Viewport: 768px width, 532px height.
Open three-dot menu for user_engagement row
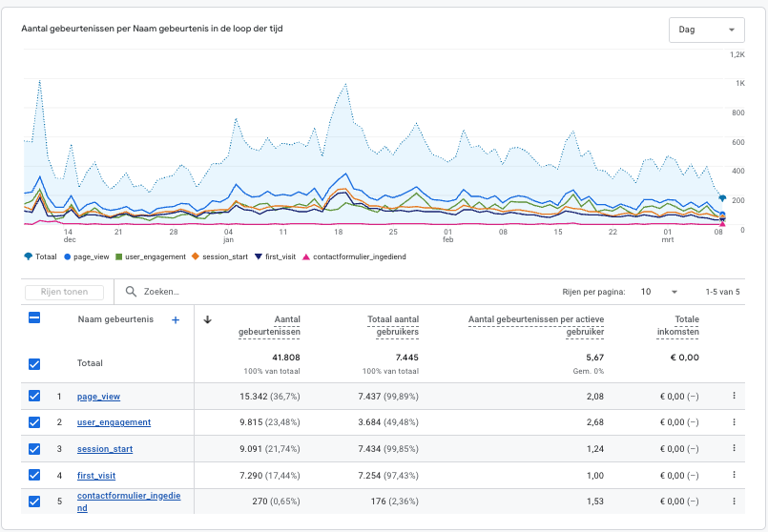(734, 422)
